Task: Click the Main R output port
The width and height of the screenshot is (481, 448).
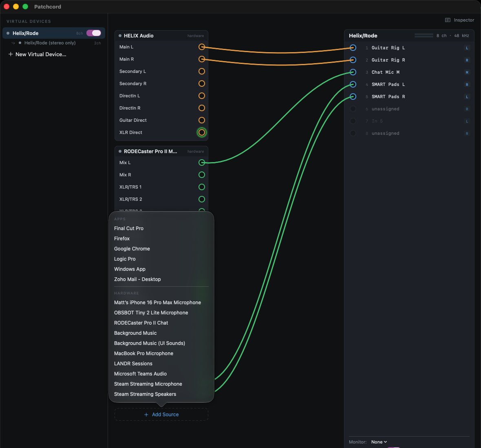Action: 201,59
